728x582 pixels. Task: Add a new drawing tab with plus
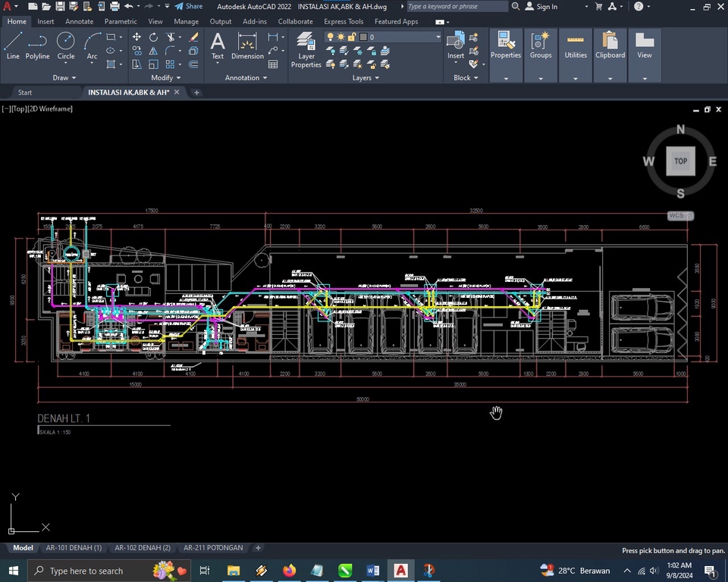coord(196,92)
